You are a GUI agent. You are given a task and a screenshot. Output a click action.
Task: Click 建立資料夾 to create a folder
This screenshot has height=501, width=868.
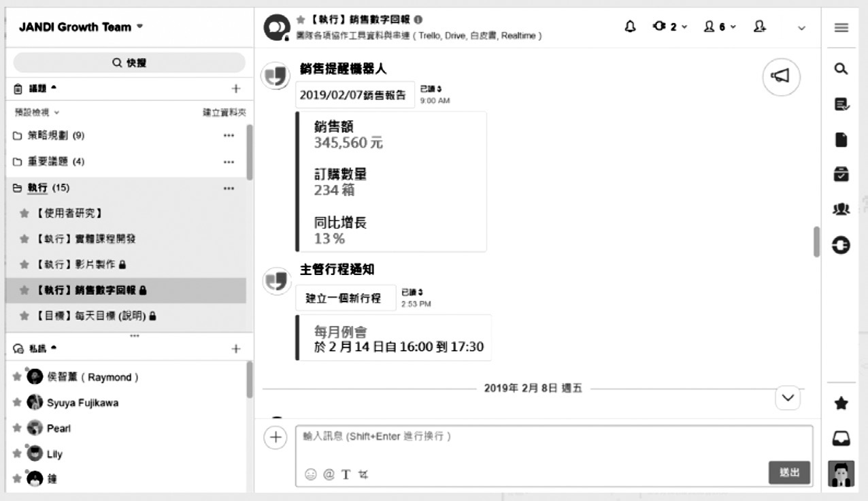click(223, 112)
